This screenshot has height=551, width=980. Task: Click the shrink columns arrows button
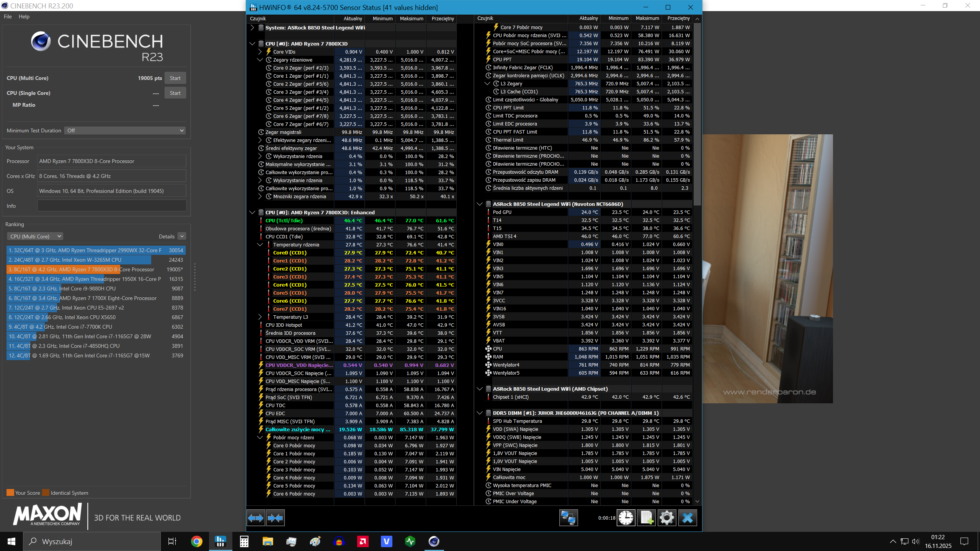click(x=275, y=518)
